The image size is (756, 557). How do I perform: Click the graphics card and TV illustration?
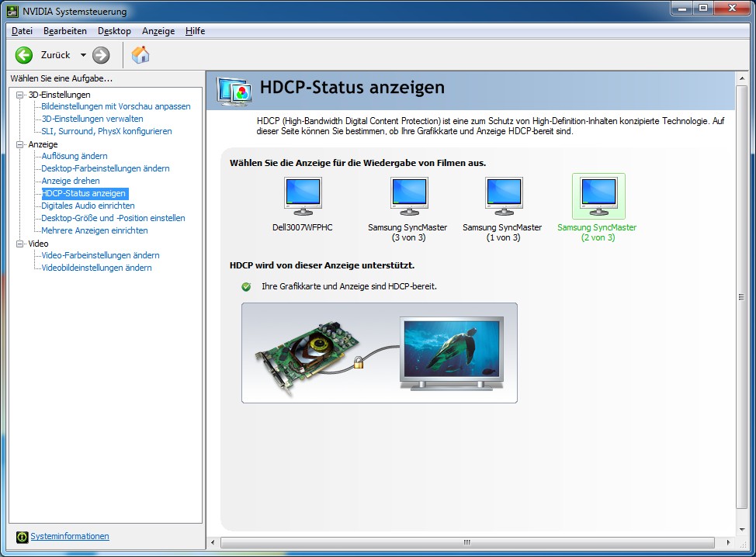tap(380, 352)
